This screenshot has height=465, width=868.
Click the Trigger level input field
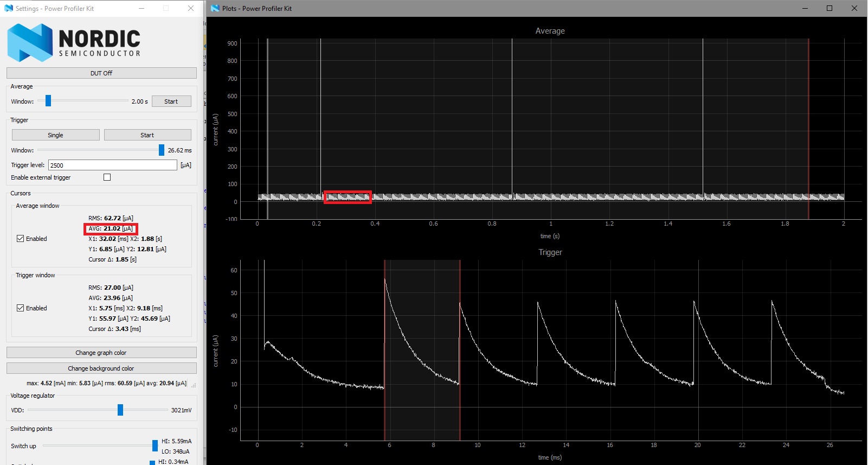coord(113,165)
